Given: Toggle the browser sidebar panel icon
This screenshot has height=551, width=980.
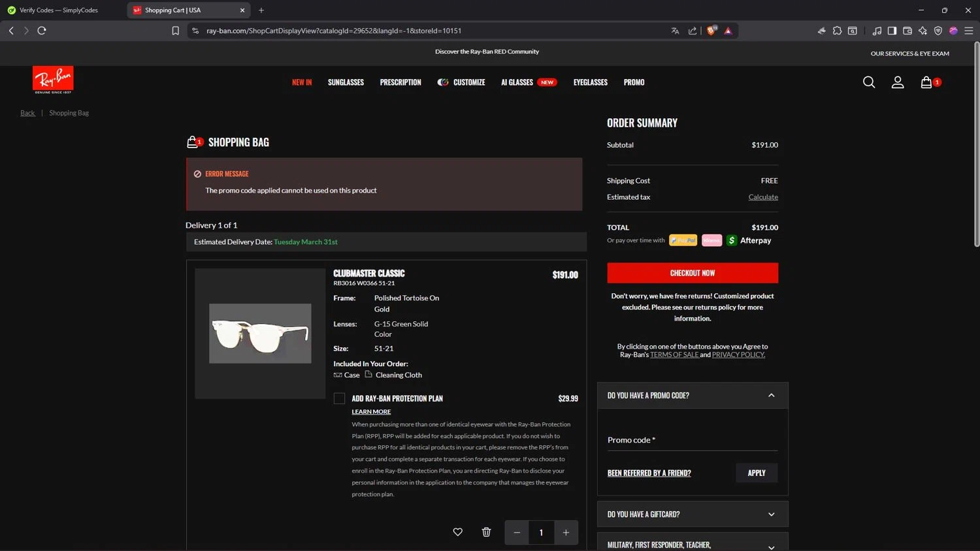Looking at the screenshot, I should tap(892, 31).
